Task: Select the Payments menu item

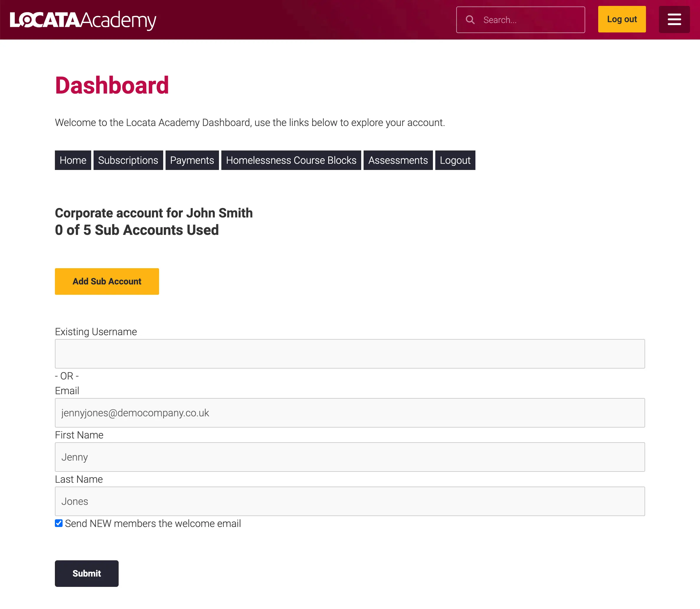Action: 192,160
